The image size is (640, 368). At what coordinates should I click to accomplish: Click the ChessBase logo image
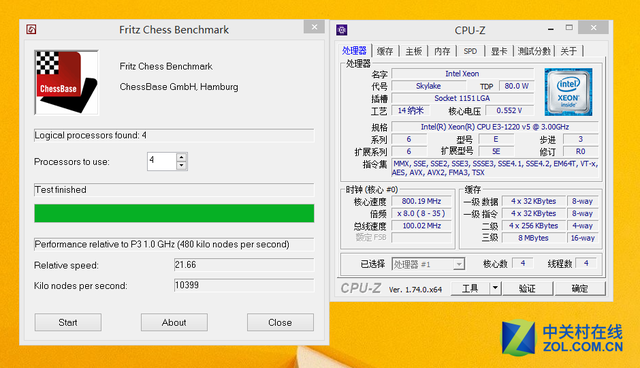point(67,82)
